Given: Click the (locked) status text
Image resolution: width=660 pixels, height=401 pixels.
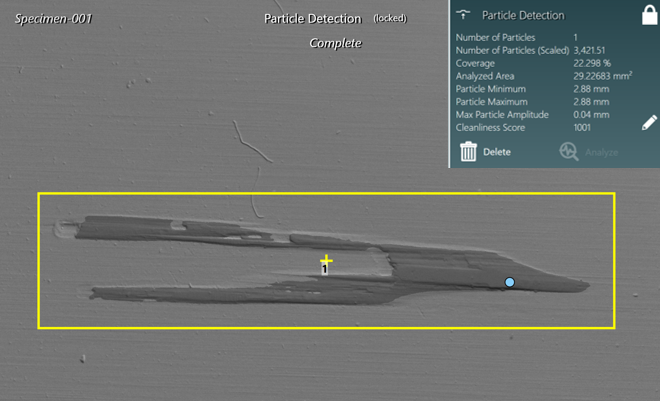Looking at the screenshot, I should (x=390, y=18).
